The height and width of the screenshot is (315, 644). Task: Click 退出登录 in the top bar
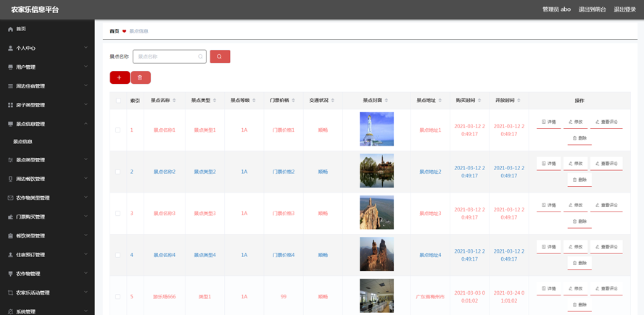tap(624, 9)
